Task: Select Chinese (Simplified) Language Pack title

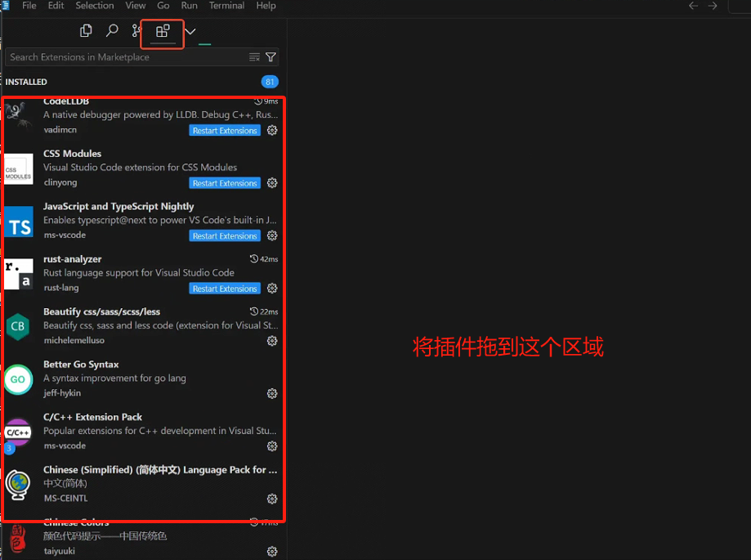Action: pyautogui.click(x=160, y=470)
